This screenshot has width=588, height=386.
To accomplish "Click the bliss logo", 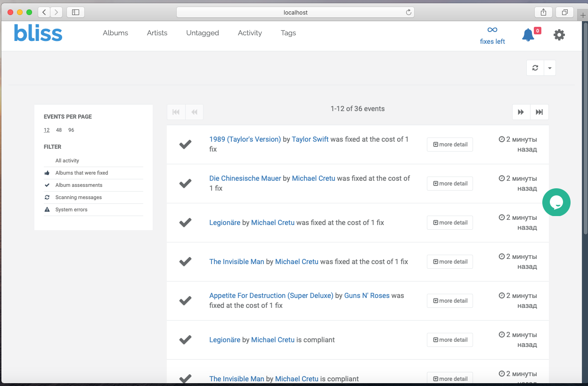I will click(38, 33).
